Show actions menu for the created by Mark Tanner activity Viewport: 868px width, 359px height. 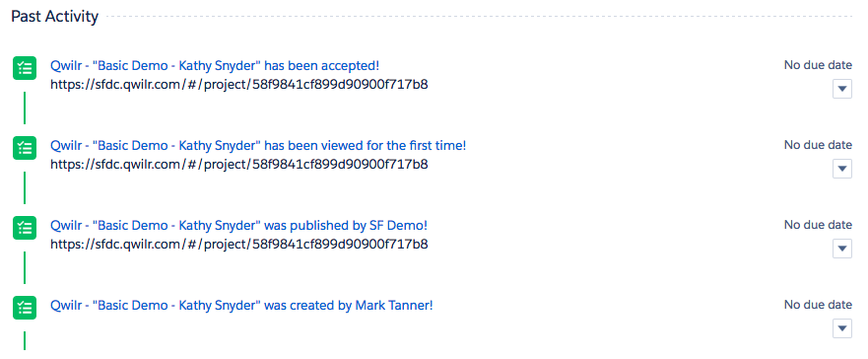[842, 328]
